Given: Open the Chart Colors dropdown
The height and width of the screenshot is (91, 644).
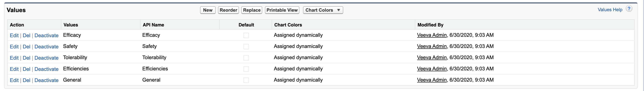Looking at the screenshot, I should pyautogui.click(x=323, y=10).
